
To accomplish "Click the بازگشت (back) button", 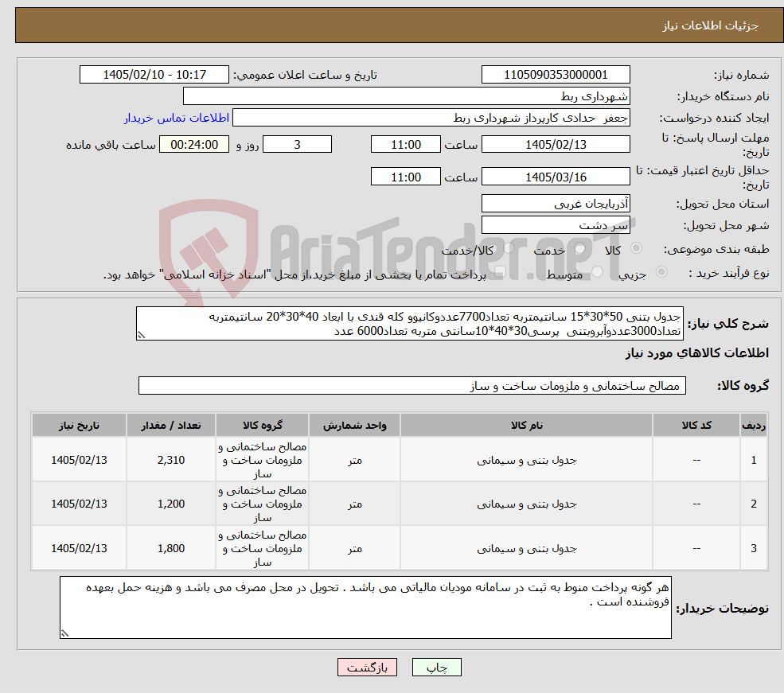I will 367,667.
